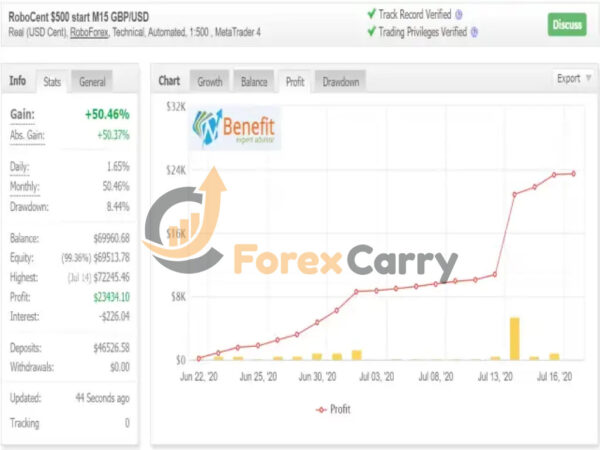600x450 pixels.
Task: Click the last data point on profit line
Action: click(x=574, y=174)
